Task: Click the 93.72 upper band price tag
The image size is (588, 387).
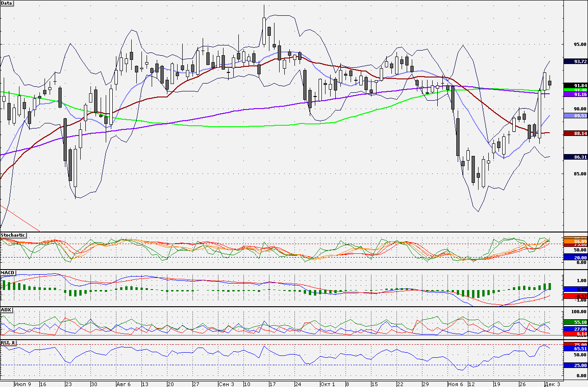Action: [575, 61]
